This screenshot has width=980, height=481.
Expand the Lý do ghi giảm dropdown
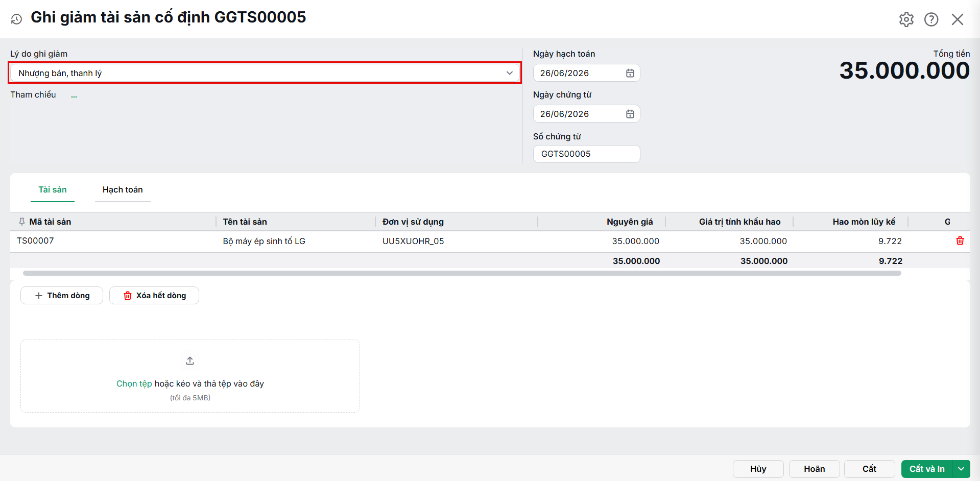(509, 73)
